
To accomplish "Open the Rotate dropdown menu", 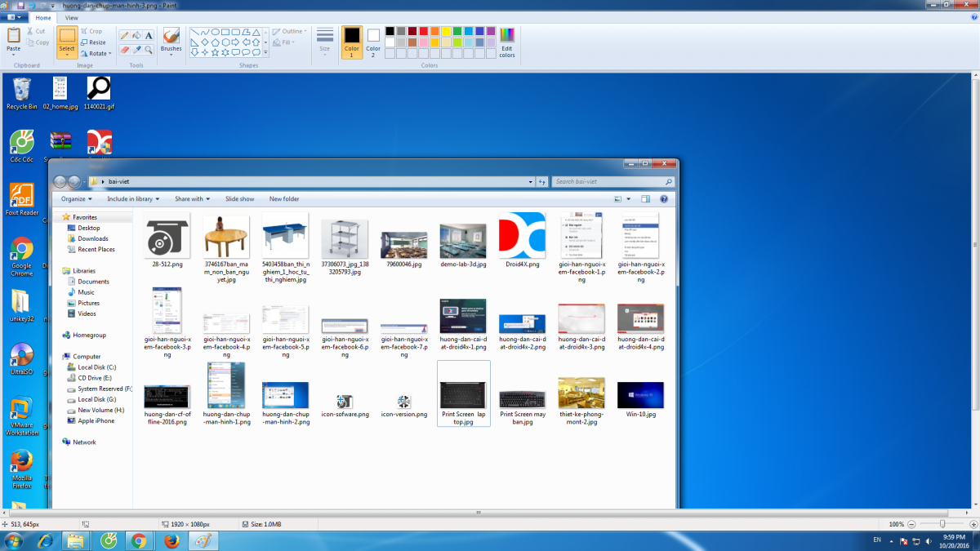I will point(97,54).
